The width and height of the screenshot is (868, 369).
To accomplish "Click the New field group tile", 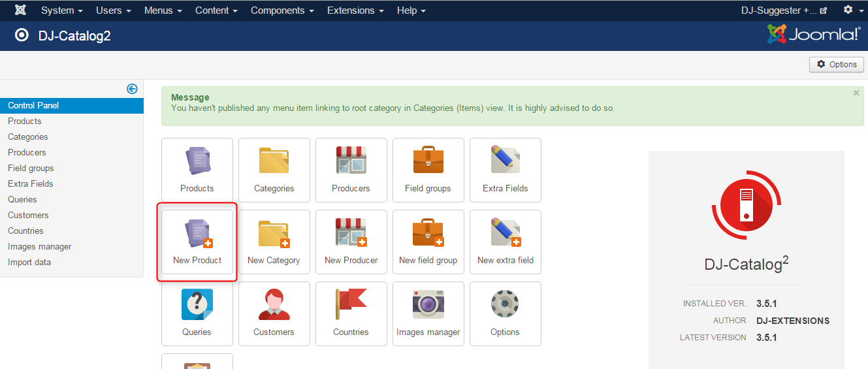I will pos(428,242).
